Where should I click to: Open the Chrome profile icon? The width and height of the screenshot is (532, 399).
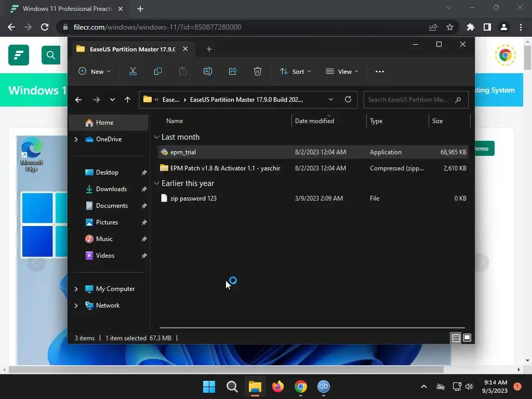tap(504, 27)
